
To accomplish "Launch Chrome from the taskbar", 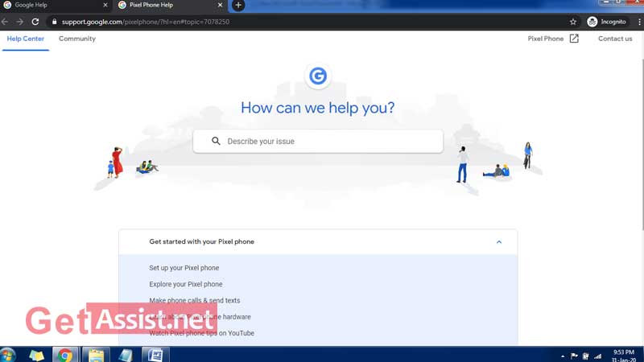I will coord(64,355).
